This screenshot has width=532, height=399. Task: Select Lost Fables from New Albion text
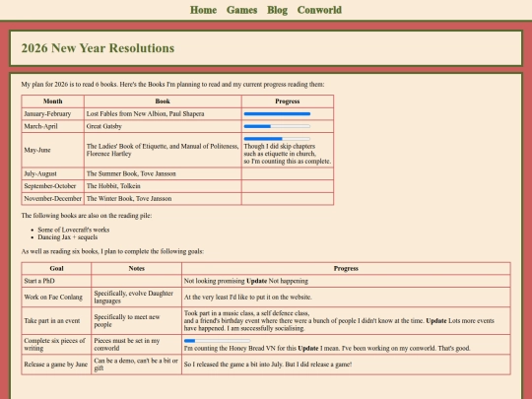145,114
